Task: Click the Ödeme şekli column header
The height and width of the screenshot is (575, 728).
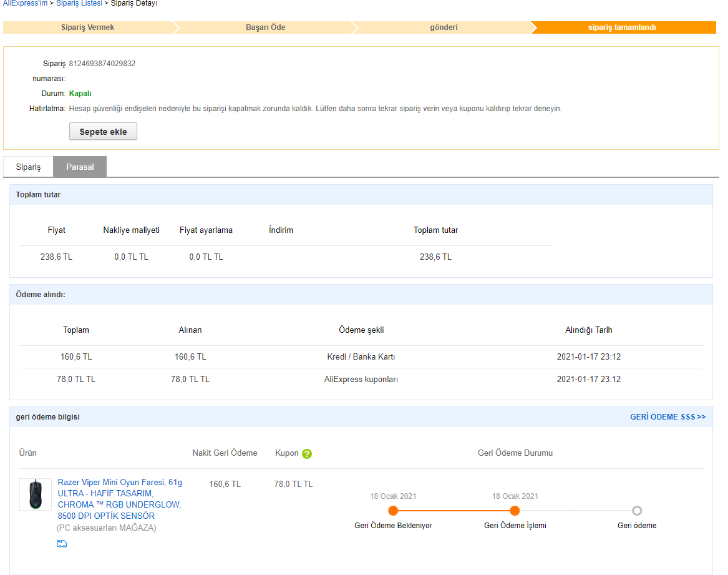Action: pyautogui.click(x=361, y=330)
